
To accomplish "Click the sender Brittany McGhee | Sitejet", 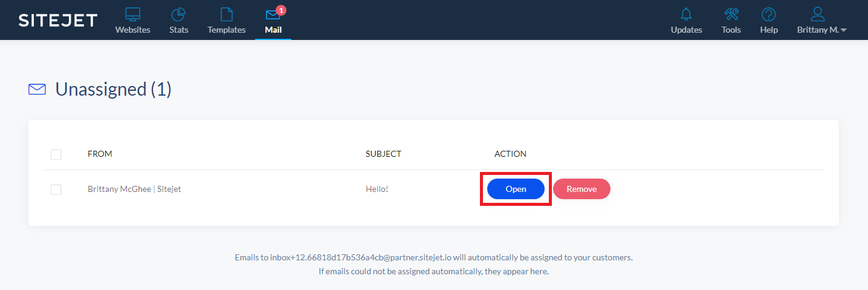I will [x=134, y=189].
